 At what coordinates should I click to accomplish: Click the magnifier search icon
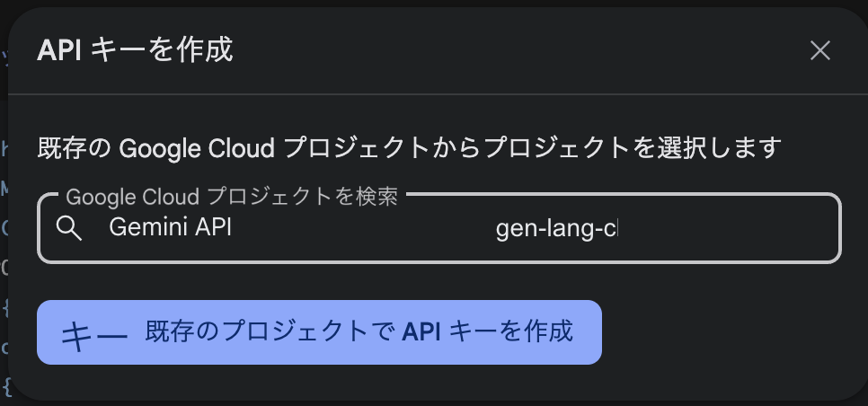69,228
